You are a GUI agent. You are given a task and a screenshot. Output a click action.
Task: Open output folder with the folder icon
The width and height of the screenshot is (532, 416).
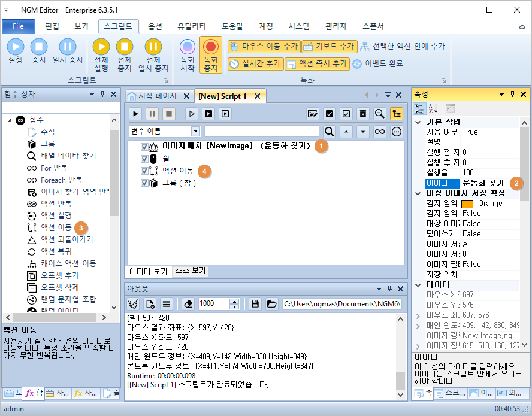272,304
